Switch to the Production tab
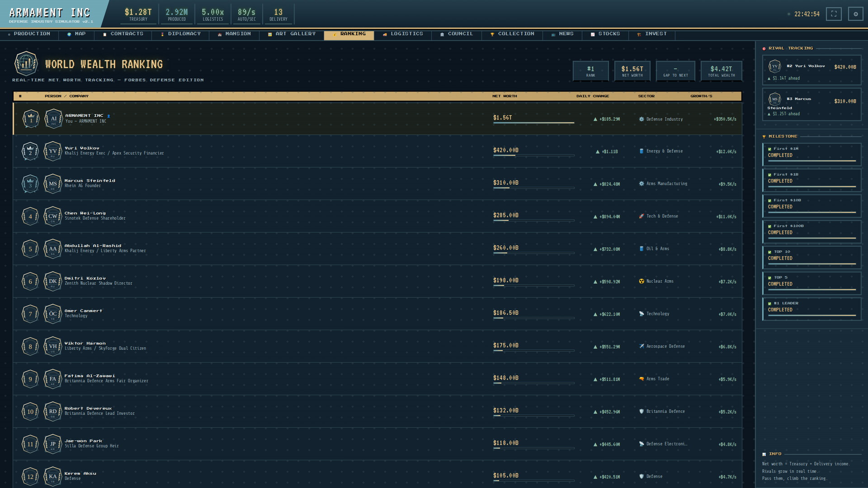 coord(29,34)
